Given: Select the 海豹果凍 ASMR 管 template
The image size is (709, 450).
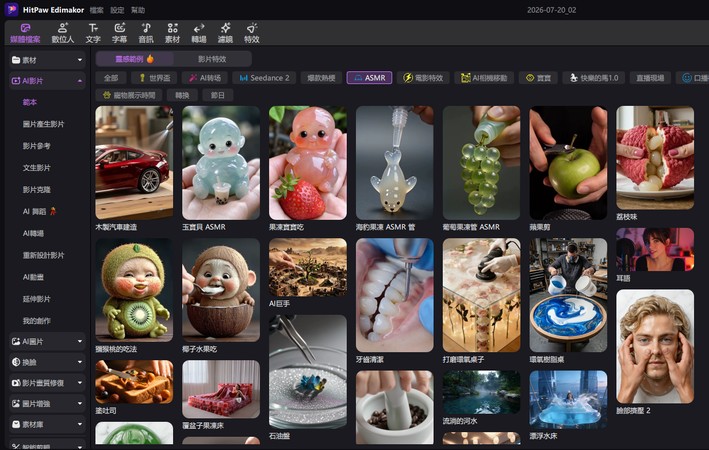Looking at the screenshot, I should pos(395,163).
